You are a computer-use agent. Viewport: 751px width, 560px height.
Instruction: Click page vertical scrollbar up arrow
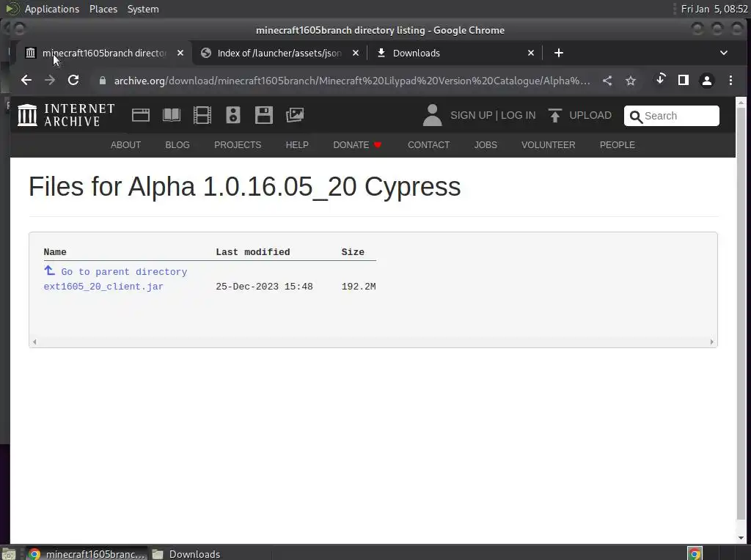coord(741,103)
